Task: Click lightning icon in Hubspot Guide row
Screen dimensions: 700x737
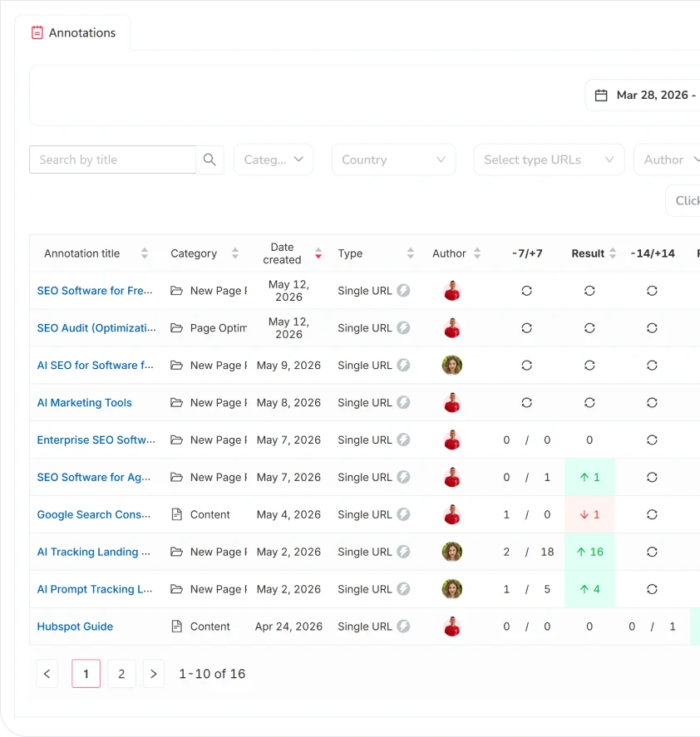Action: tap(403, 626)
